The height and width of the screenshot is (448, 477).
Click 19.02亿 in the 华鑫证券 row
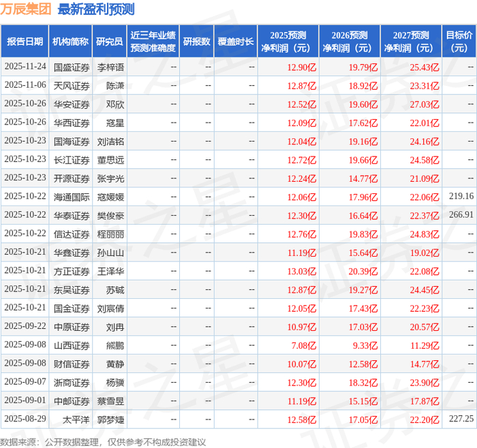425,253
